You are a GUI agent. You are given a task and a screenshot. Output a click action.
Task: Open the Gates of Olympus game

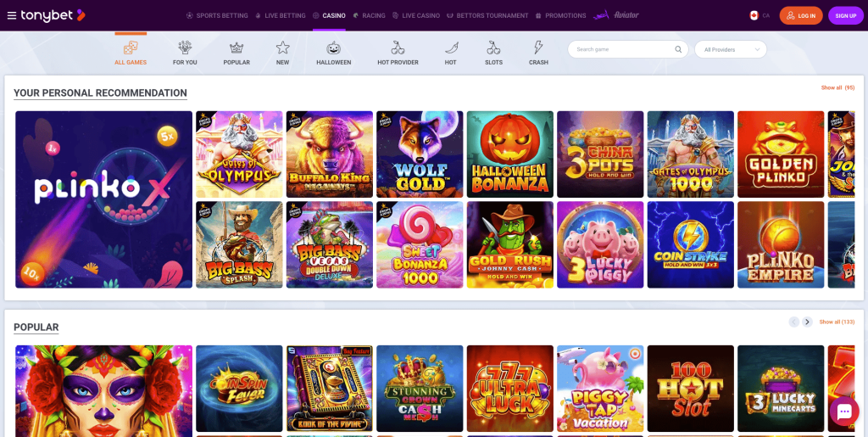tap(239, 154)
